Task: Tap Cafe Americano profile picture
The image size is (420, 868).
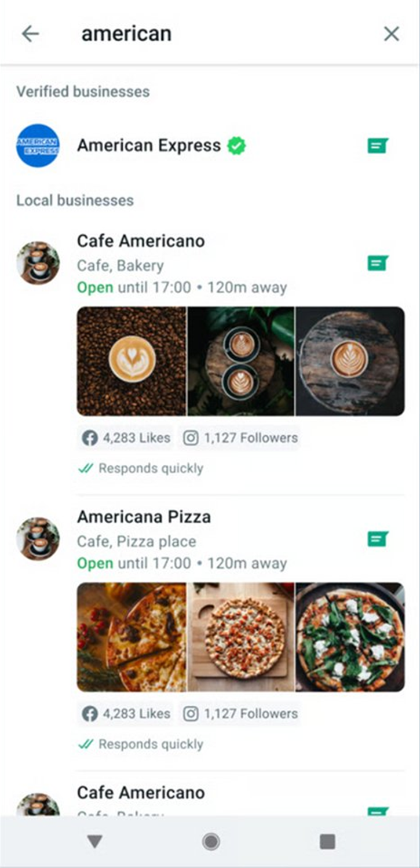Action: click(38, 263)
